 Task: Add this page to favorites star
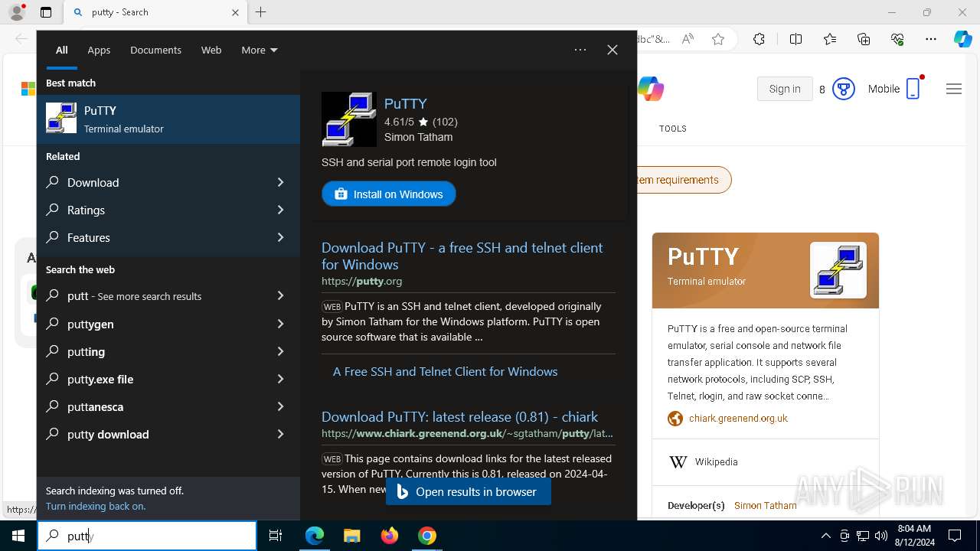click(x=718, y=39)
